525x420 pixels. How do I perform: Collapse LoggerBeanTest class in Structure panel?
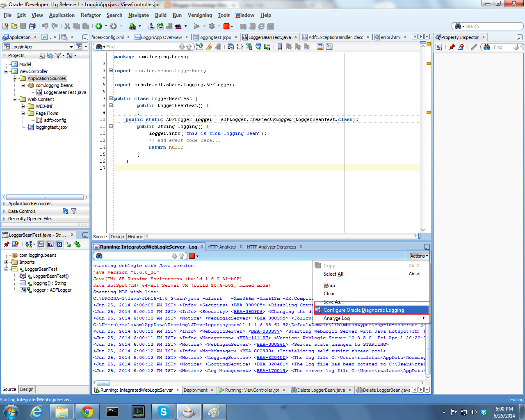(x=7, y=269)
